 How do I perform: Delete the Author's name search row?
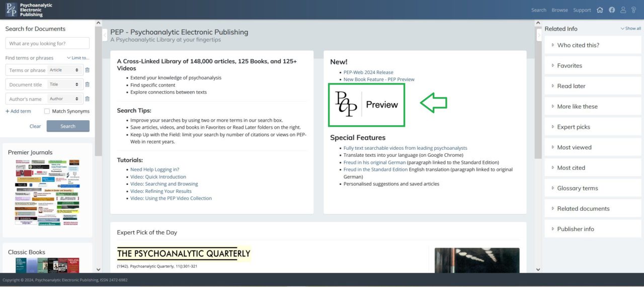[87, 99]
